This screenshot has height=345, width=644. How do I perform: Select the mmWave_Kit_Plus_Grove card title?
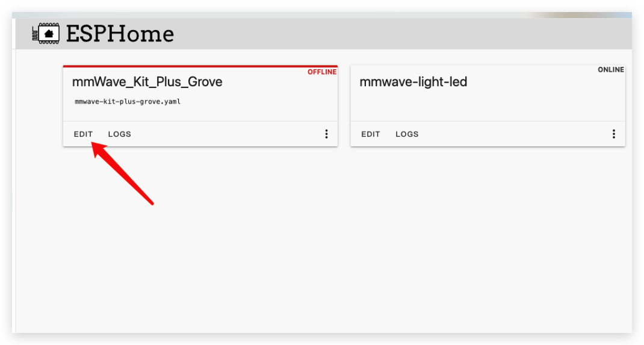click(147, 82)
